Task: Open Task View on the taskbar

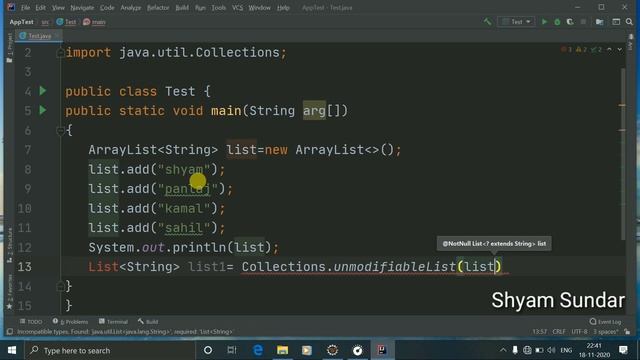Action: tap(232, 350)
